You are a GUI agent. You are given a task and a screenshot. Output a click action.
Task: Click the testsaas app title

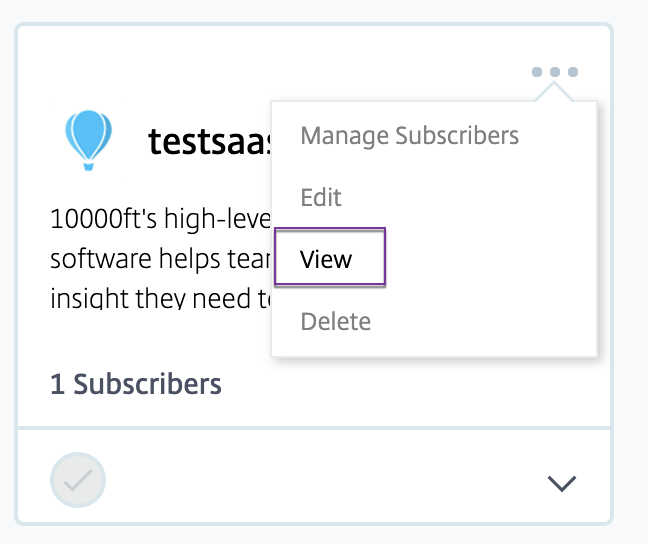coord(210,141)
